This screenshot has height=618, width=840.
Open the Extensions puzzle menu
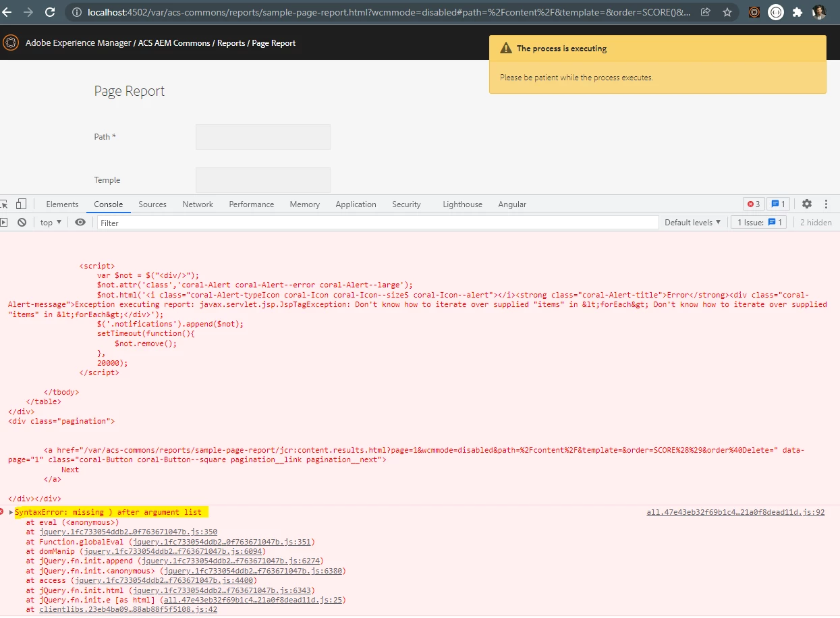click(797, 12)
